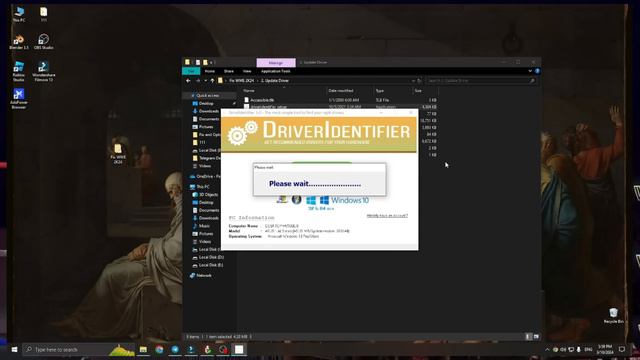The height and width of the screenshot is (360, 640).
Task: Click the Already have an account link
Action: pyautogui.click(x=387, y=216)
